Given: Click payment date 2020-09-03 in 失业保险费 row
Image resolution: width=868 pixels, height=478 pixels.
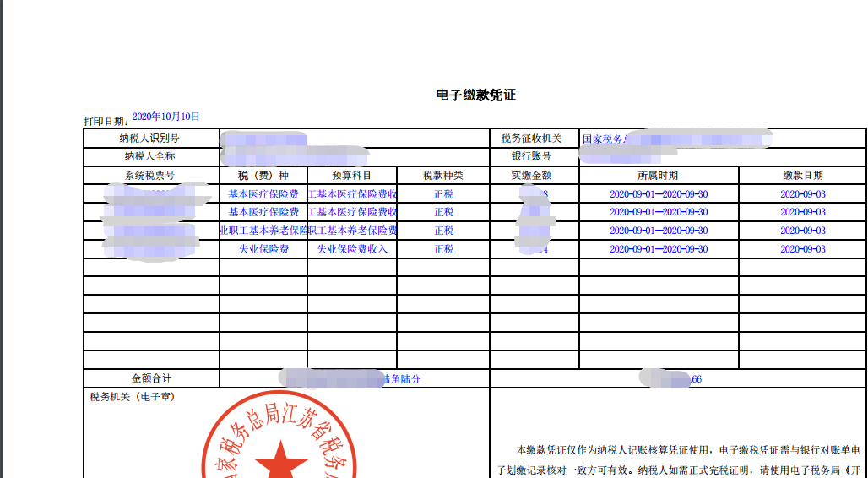Looking at the screenshot, I should (803, 249).
